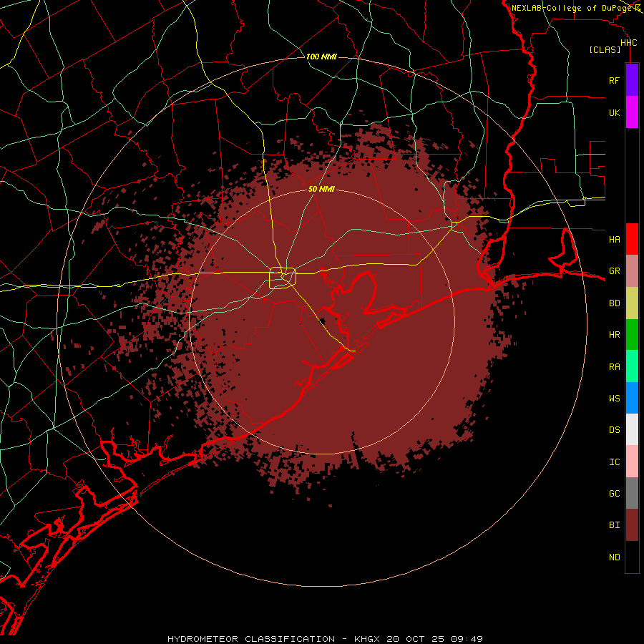Click the IC light pink legend swatch
The height and width of the screenshot is (644, 644).
tap(632, 462)
